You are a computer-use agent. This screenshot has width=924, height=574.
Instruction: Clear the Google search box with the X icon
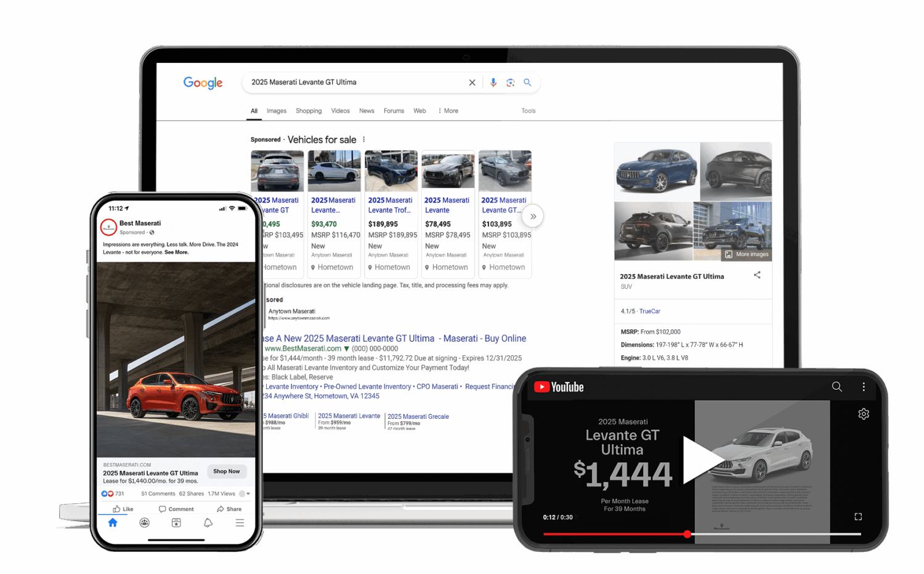point(472,83)
